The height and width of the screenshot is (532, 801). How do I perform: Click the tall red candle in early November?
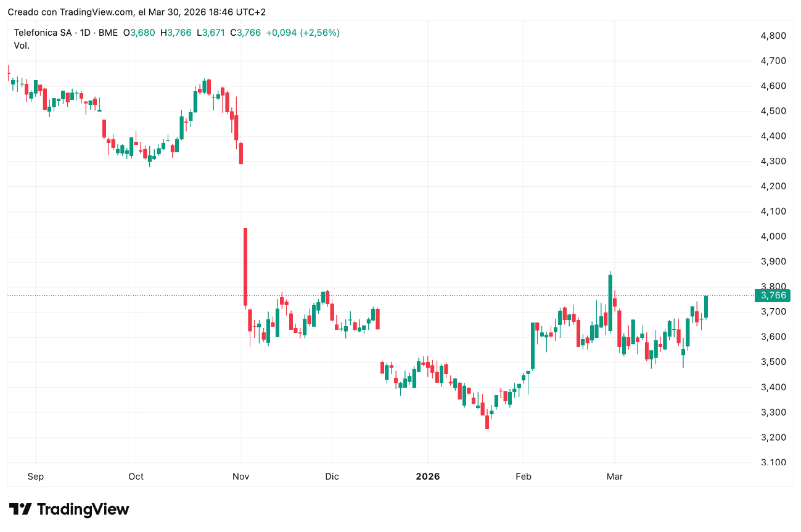pyautogui.click(x=245, y=267)
